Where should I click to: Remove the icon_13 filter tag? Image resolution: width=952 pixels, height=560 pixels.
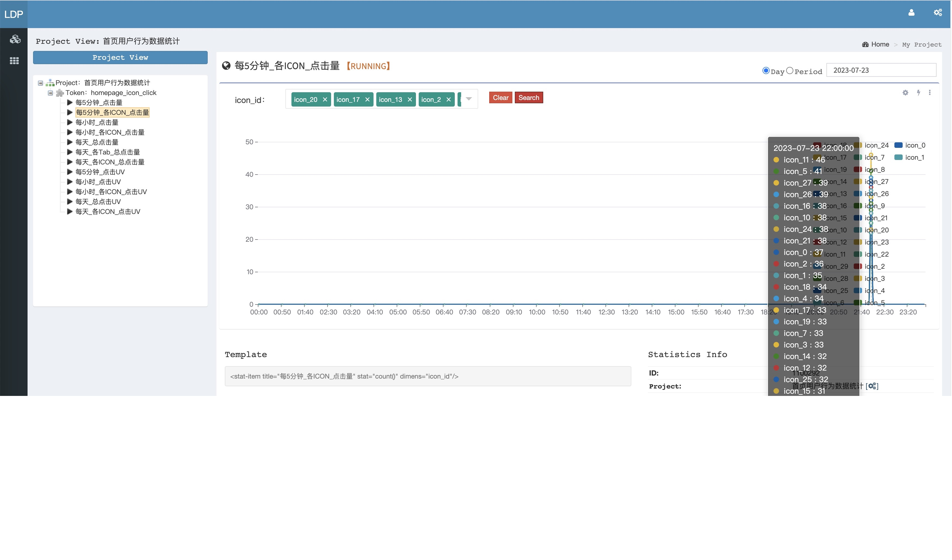point(410,100)
